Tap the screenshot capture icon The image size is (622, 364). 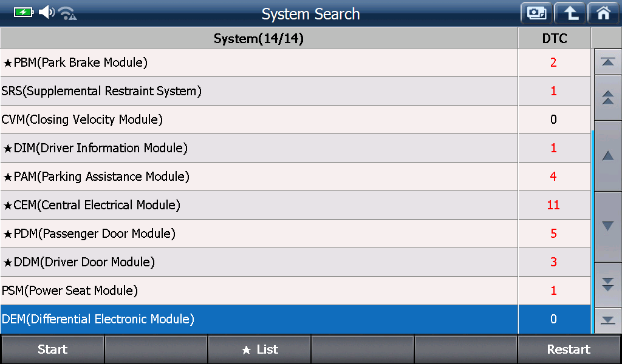click(x=536, y=13)
